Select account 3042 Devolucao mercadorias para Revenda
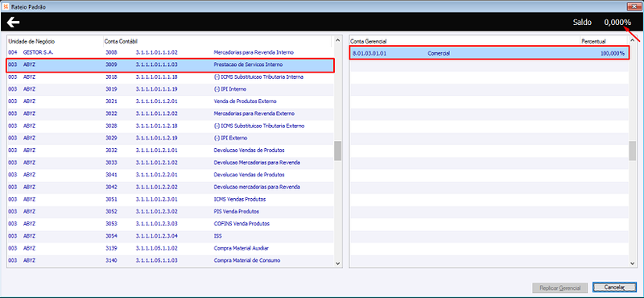The width and height of the screenshot is (644, 298). [170, 187]
